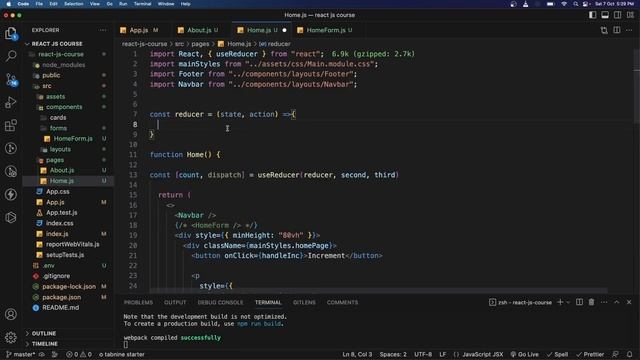Open the Search view in activity bar
This screenshot has width=640, height=360.
click(11, 56)
